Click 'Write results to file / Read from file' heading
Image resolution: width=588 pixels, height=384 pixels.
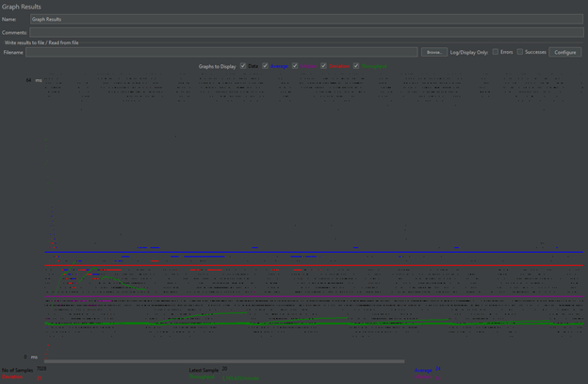41,42
